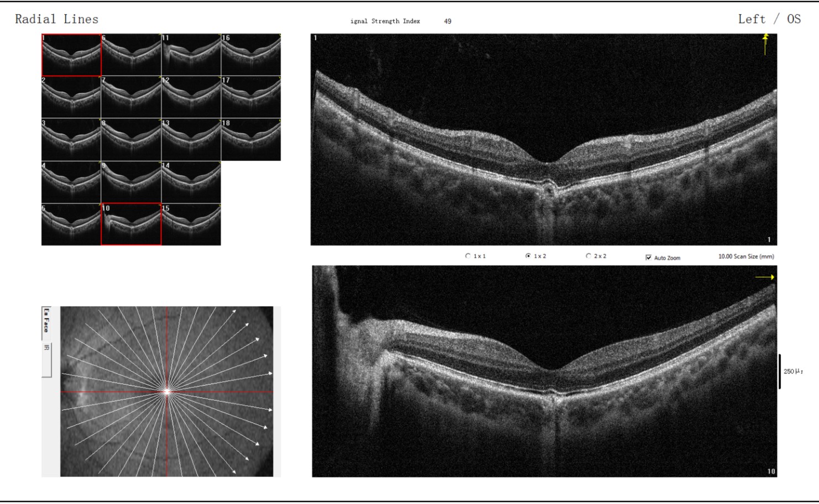Open radial scan thumbnail 4
This screenshot has width=819, height=504.
[x=71, y=182]
